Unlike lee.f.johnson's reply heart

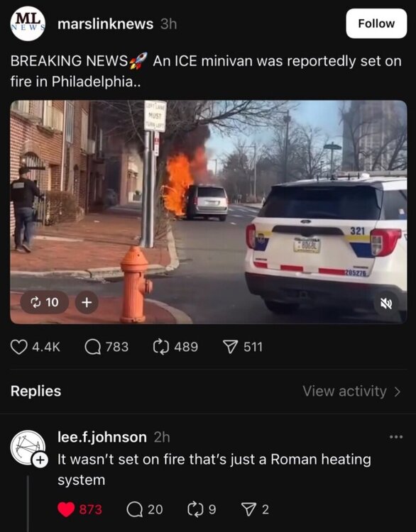point(66,509)
